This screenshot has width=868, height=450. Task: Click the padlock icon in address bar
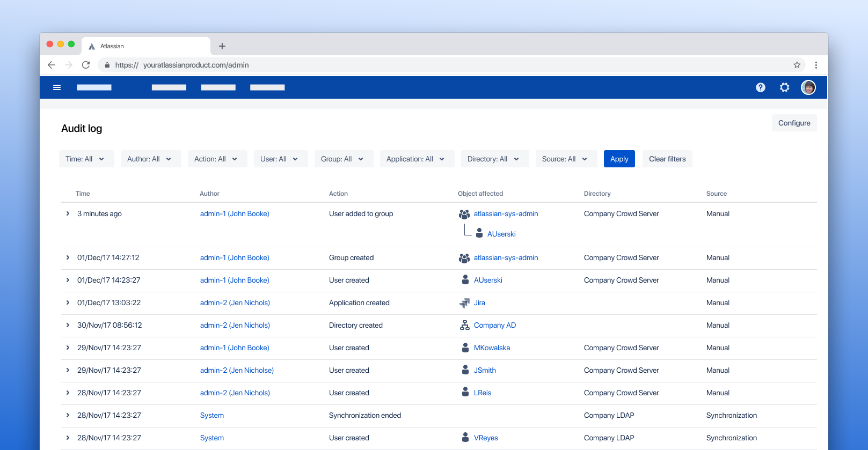[107, 65]
